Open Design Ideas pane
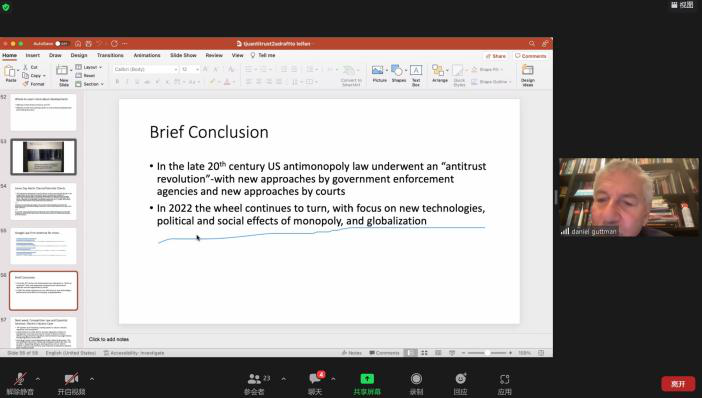Image resolution: width=702 pixels, height=398 pixels. pos(528,75)
